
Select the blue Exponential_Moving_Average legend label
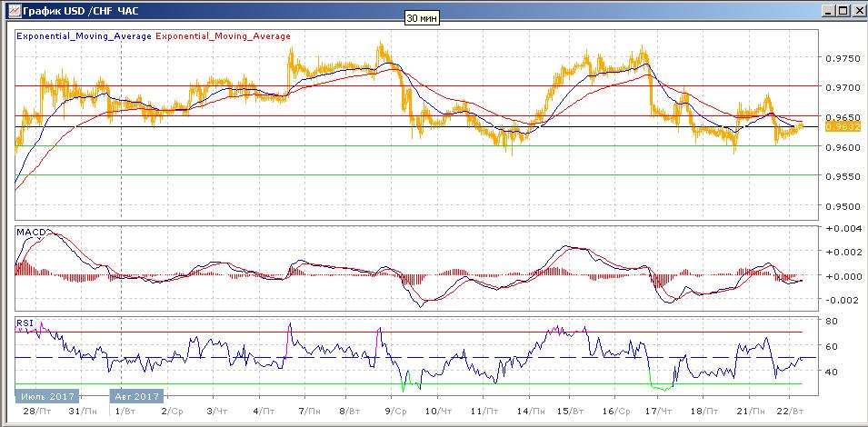(x=85, y=36)
